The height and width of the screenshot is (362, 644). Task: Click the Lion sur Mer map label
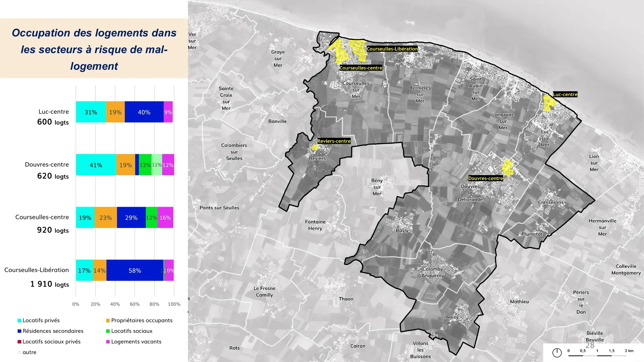pos(594,163)
